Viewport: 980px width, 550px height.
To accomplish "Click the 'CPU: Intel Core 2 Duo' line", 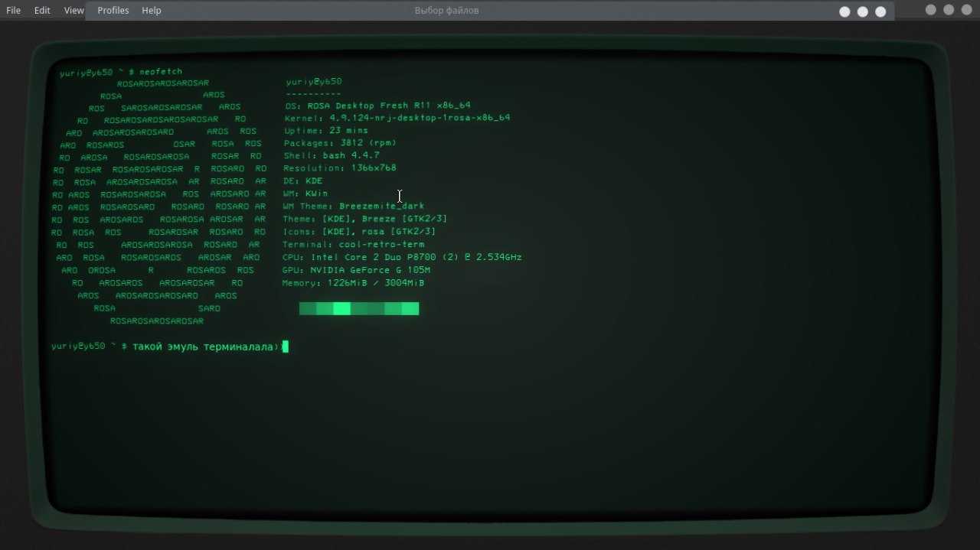I will click(402, 258).
